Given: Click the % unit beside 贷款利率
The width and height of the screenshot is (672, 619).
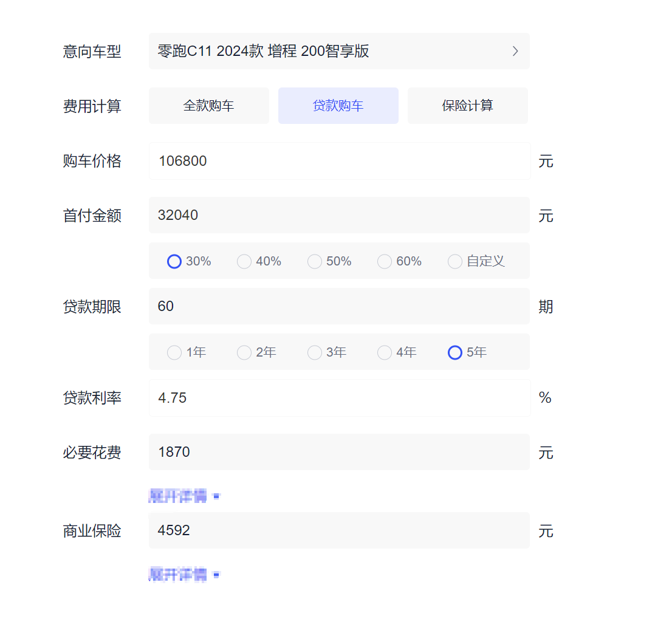Looking at the screenshot, I should click(545, 397).
